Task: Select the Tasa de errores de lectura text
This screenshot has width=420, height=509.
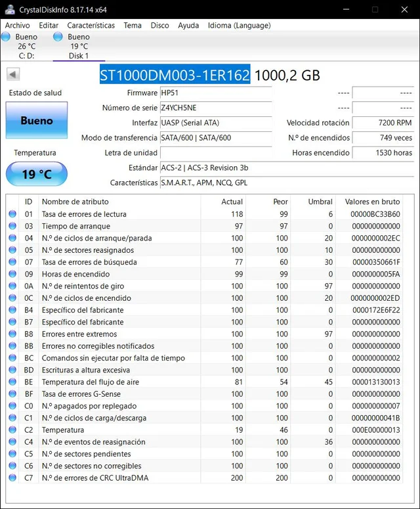Action: [84, 214]
